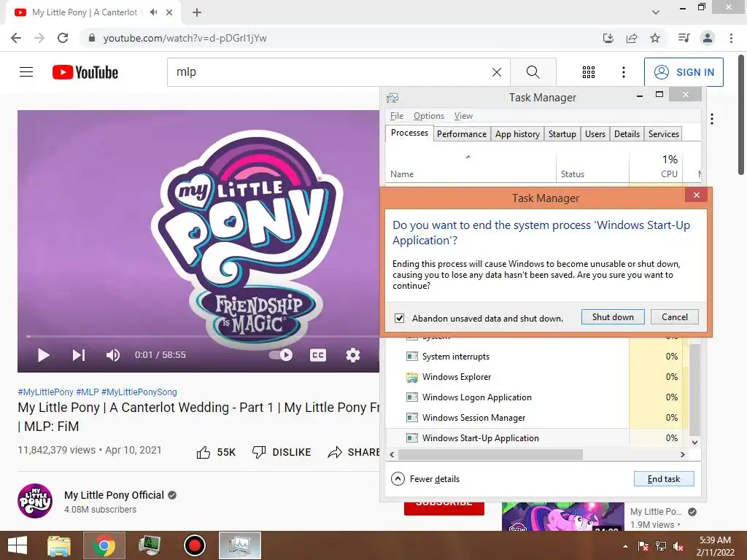The height and width of the screenshot is (560, 747).
Task: Switch to the Performance tab
Action: point(462,134)
